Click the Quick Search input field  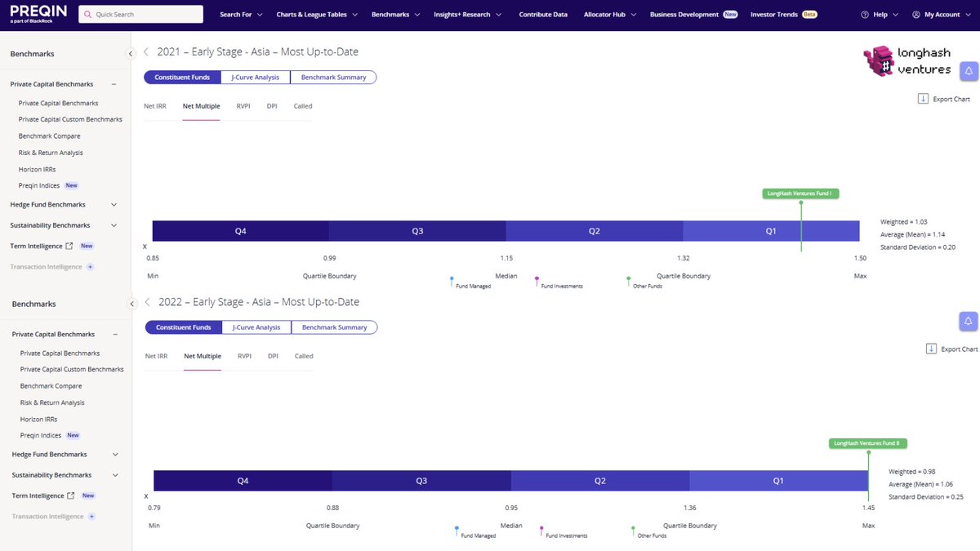tap(141, 15)
